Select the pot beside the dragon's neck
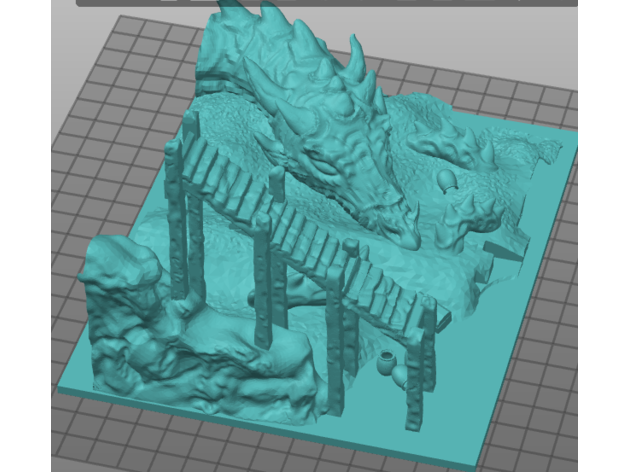The height and width of the screenshot is (472, 628). click(x=447, y=180)
